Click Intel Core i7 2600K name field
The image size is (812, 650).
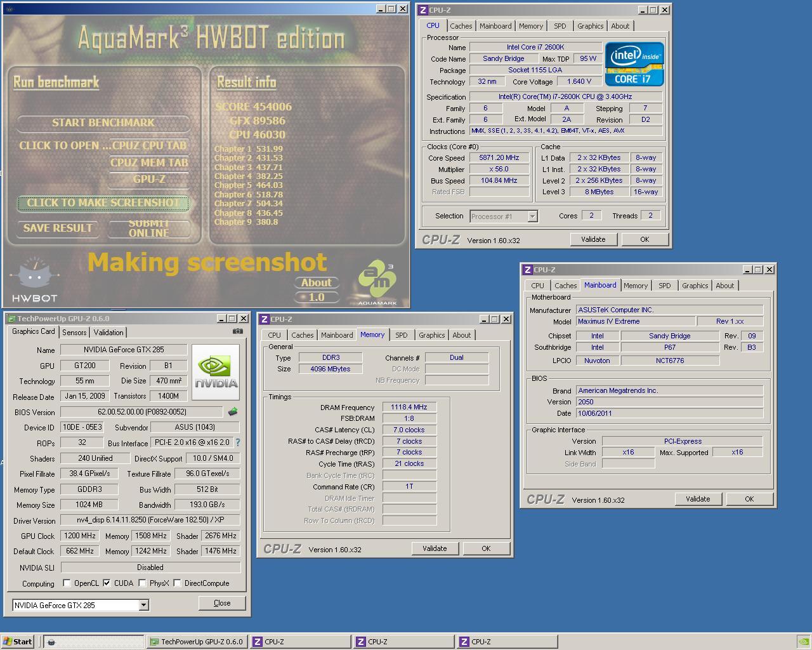coord(535,47)
